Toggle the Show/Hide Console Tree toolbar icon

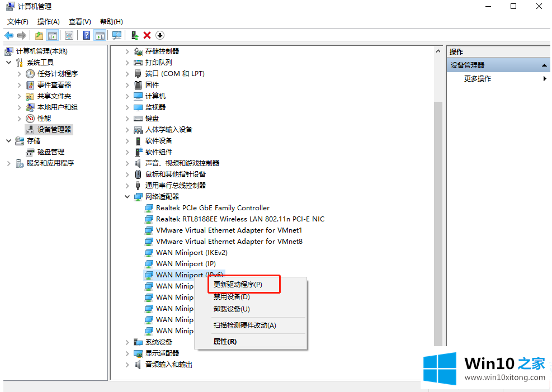pyautogui.click(x=53, y=35)
